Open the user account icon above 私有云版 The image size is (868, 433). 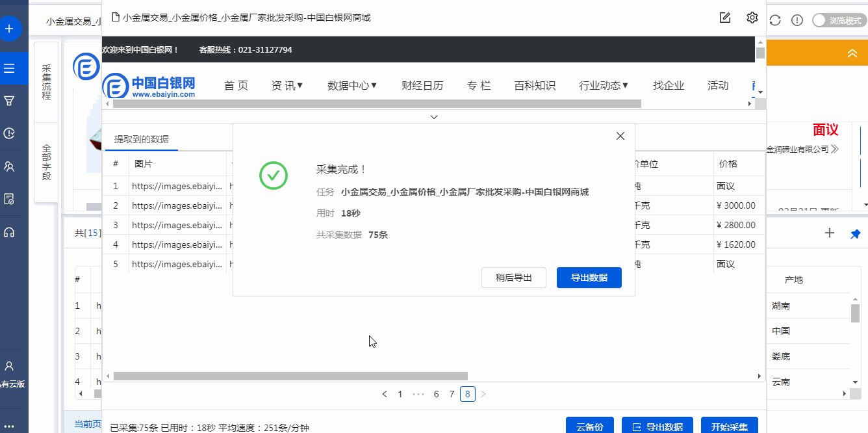pos(9,366)
